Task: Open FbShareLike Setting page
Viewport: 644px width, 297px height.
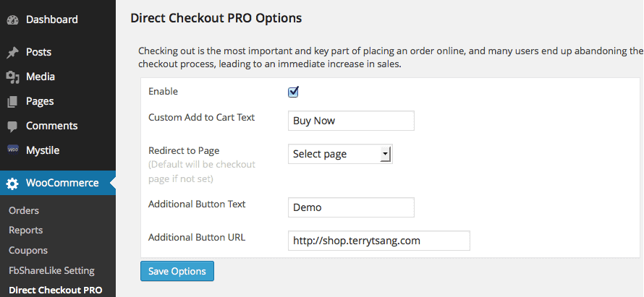Action: coord(51,270)
